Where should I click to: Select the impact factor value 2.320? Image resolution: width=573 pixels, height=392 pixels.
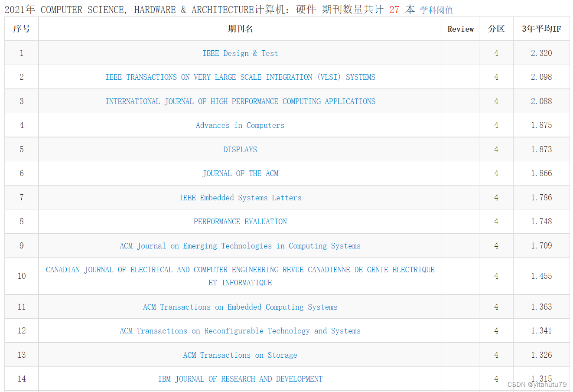point(541,53)
